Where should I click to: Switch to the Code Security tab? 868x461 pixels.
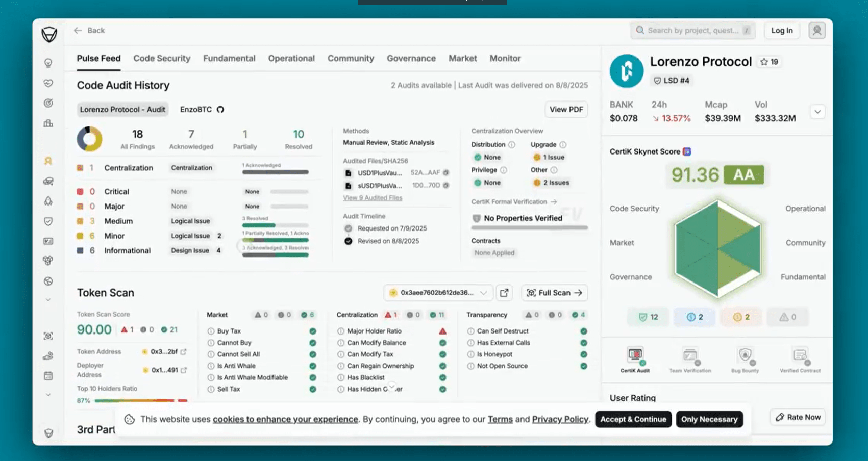[162, 59]
